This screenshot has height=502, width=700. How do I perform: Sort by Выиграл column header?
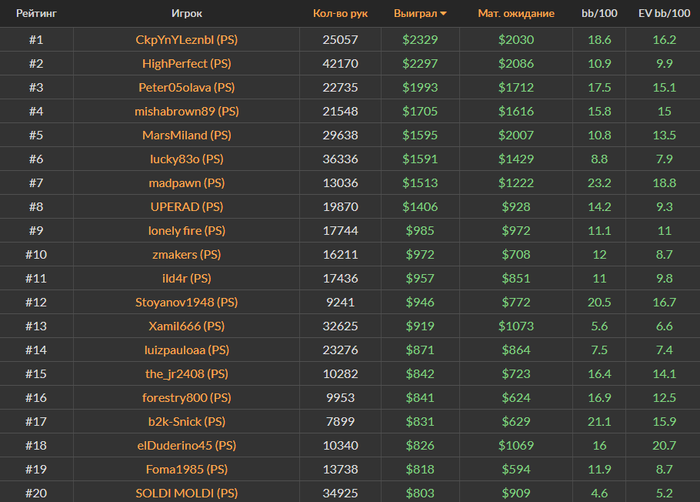point(415,13)
